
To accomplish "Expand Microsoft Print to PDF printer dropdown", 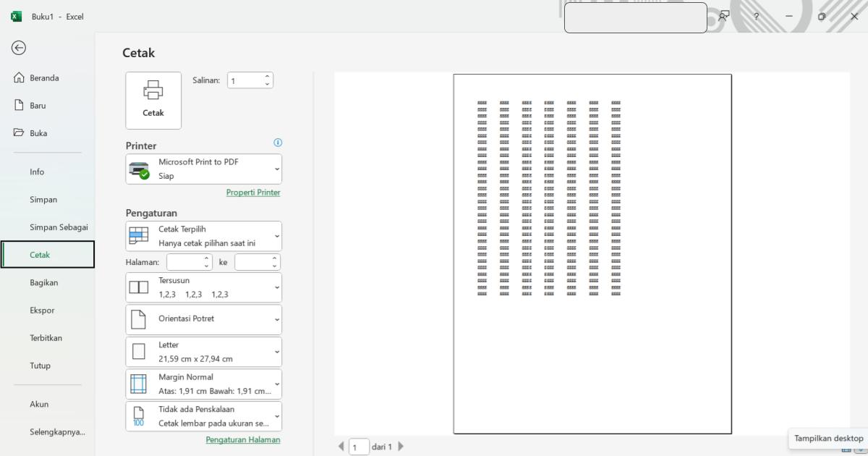I will tap(204, 169).
